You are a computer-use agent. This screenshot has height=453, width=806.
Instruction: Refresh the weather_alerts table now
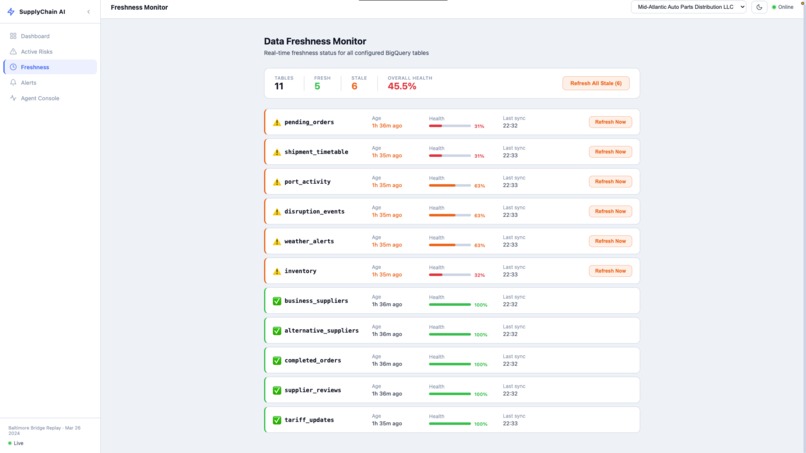[610, 241]
